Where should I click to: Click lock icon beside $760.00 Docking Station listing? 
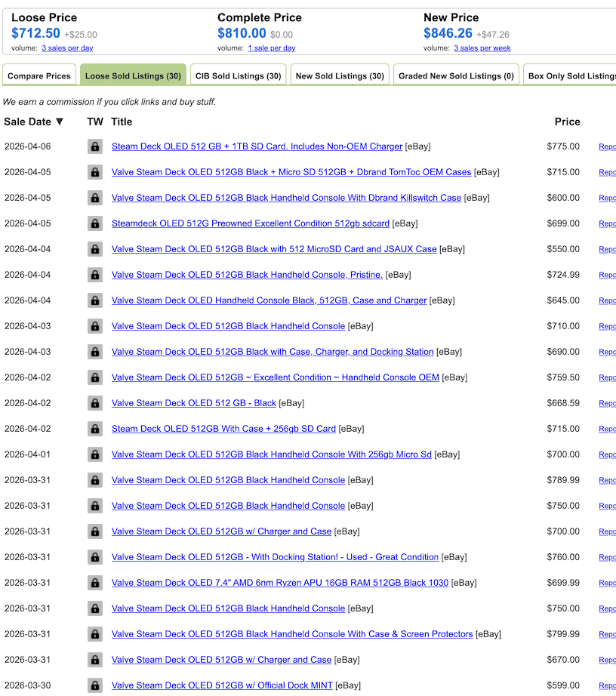coord(95,557)
